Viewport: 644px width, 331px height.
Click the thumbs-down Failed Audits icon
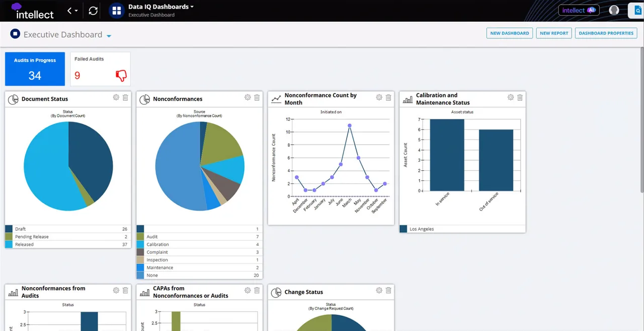pyautogui.click(x=121, y=76)
